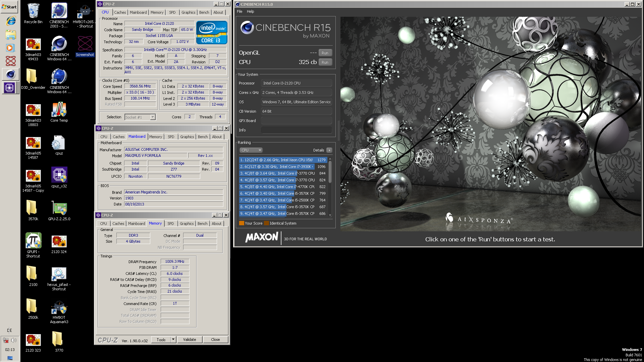Open the Cinebench Help menu
This screenshot has width=644, height=362.
click(x=251, y=11)
